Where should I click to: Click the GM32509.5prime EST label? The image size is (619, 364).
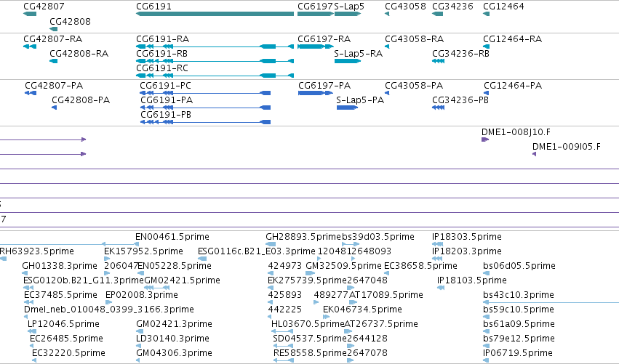(343, 266)
